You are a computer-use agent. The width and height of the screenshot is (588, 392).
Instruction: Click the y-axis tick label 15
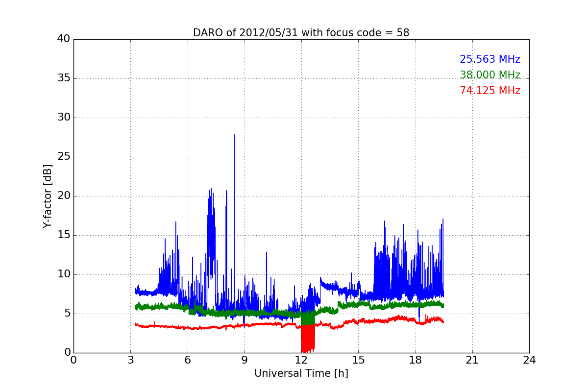tap(64, 235)
